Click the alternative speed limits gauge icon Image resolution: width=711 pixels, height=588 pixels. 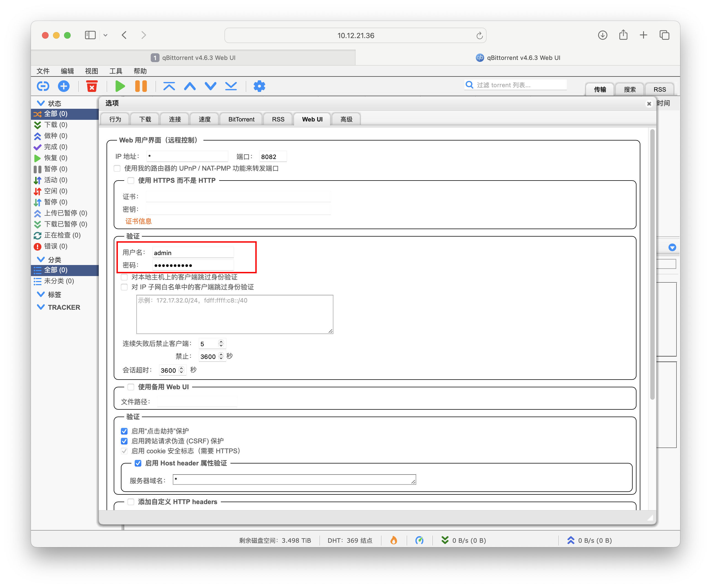419,540
